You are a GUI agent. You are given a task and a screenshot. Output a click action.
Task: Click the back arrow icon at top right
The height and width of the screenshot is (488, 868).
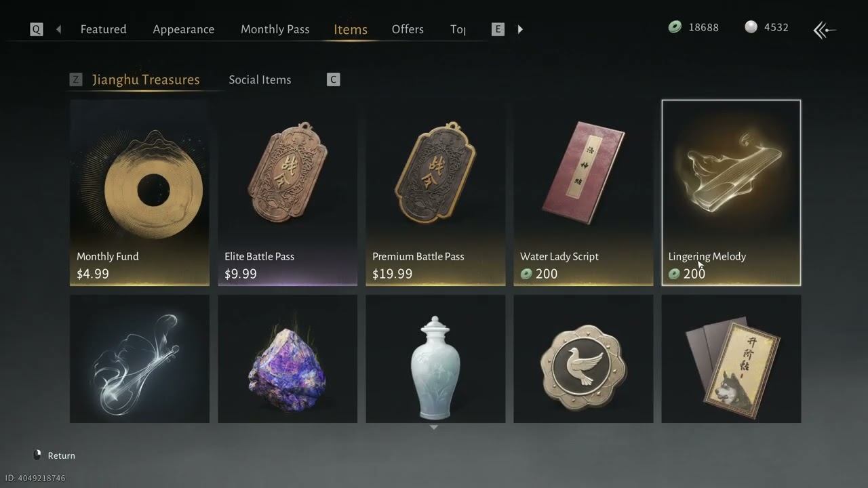tap(825, 30)
